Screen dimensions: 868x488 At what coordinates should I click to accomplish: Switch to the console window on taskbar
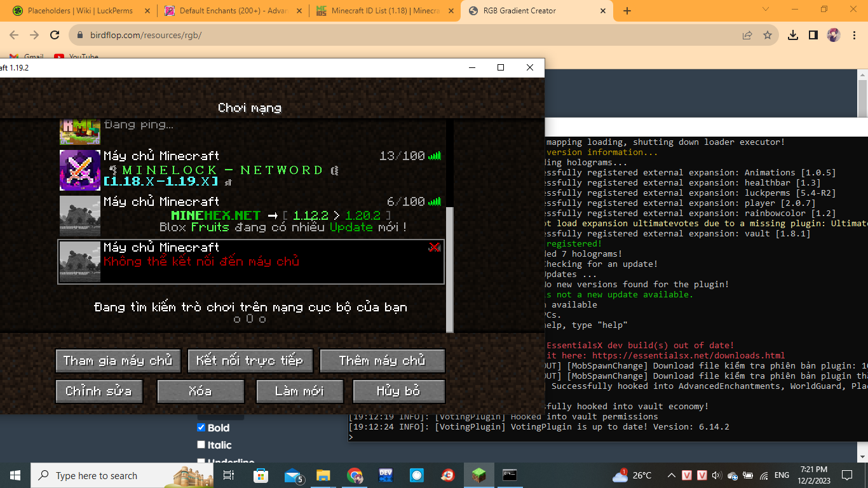(x=510, y=475)
